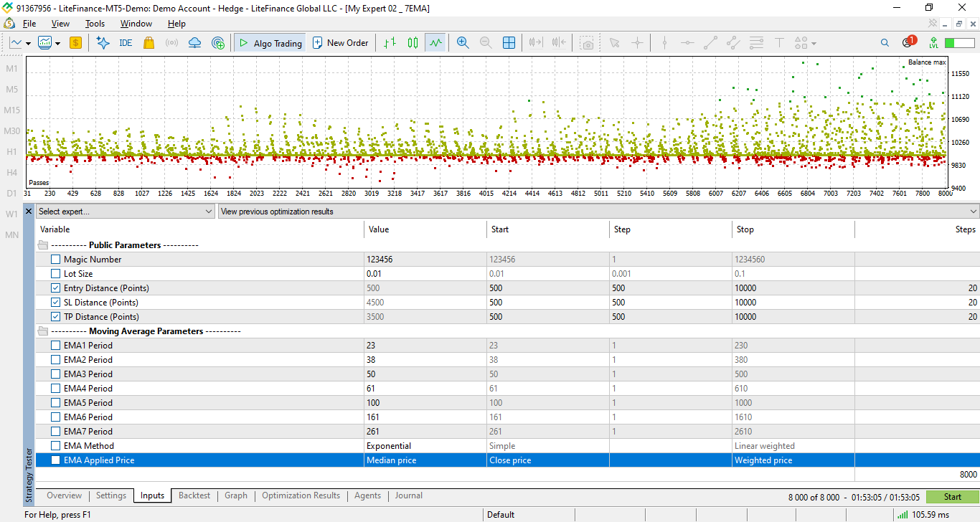Toggle the Algo Trading button

(270, 43)
